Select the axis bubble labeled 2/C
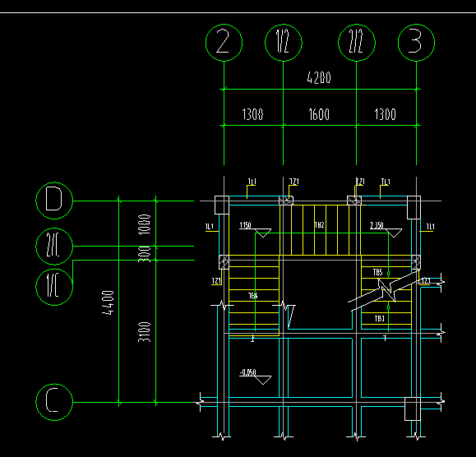476x457 pixels. [54, 247]
